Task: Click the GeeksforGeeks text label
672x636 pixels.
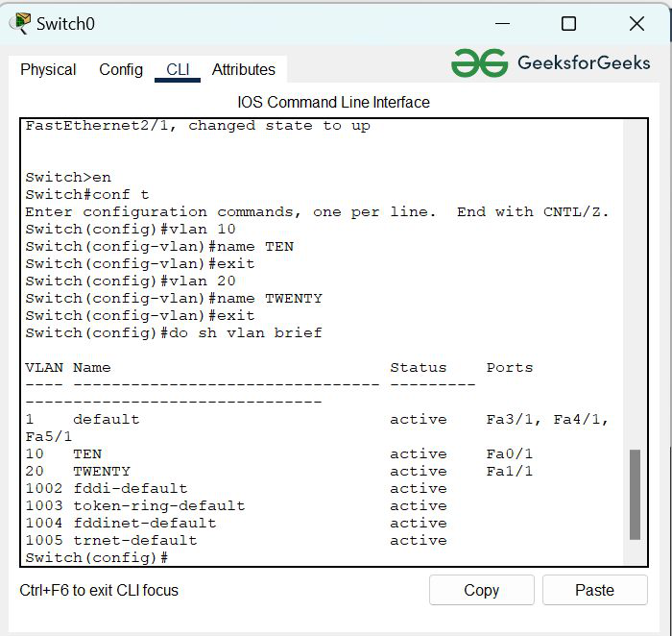Action: tap(584, 63)
